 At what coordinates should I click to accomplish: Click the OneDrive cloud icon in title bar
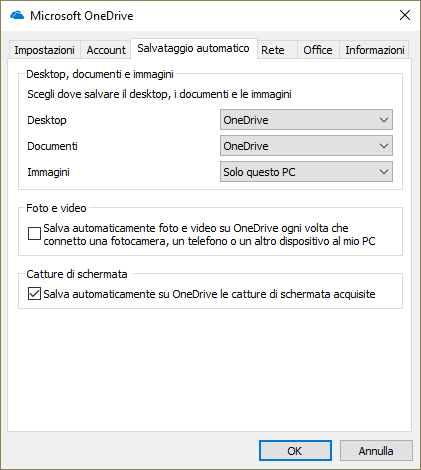pyautogui.click(x=17, y=15)
